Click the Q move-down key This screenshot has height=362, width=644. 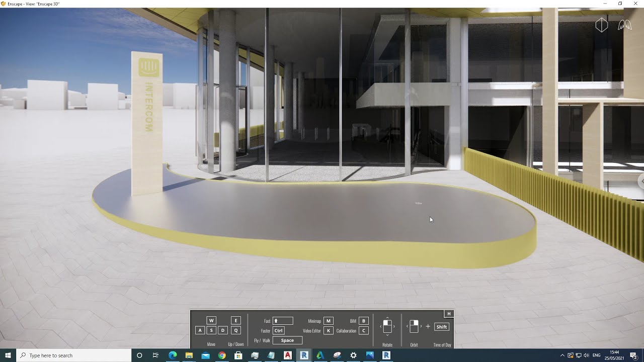[236, 330]
